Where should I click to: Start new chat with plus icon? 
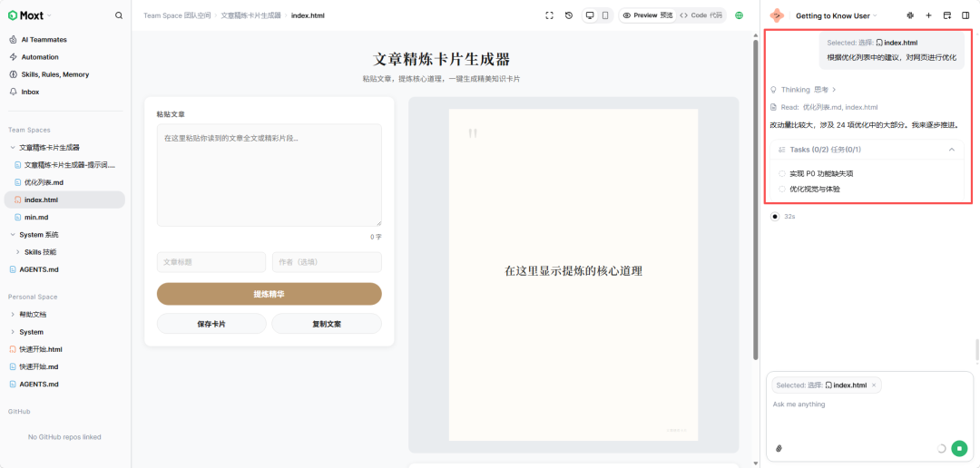(x=929, y=15)
